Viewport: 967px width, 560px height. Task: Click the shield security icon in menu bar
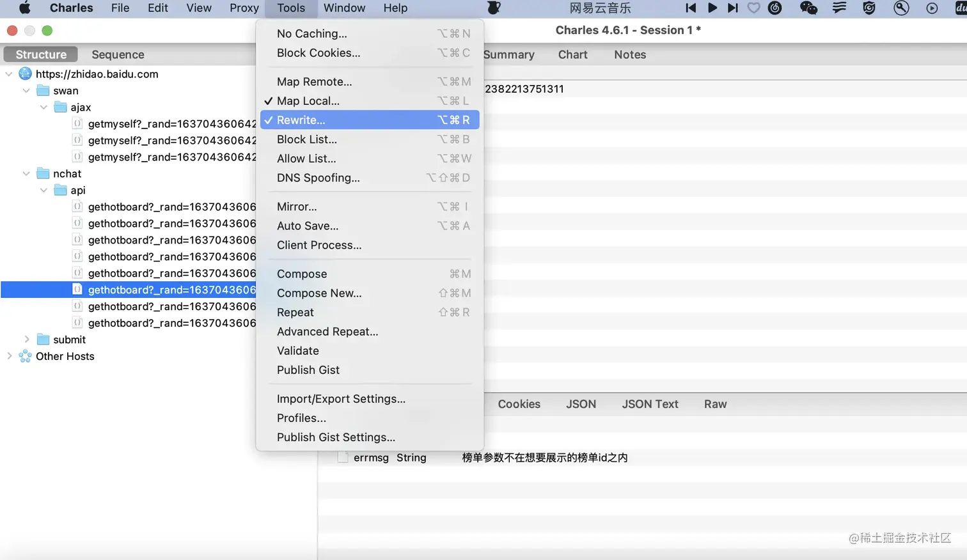869,8
